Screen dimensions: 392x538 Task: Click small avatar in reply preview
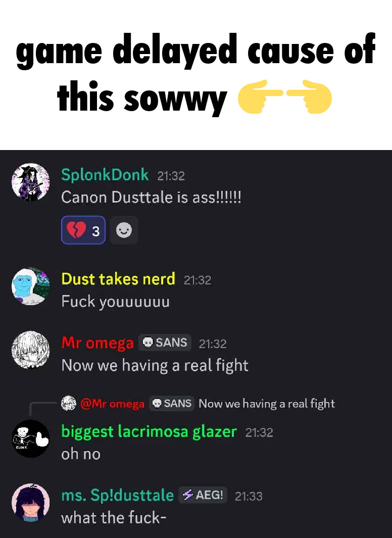(69, 403)
